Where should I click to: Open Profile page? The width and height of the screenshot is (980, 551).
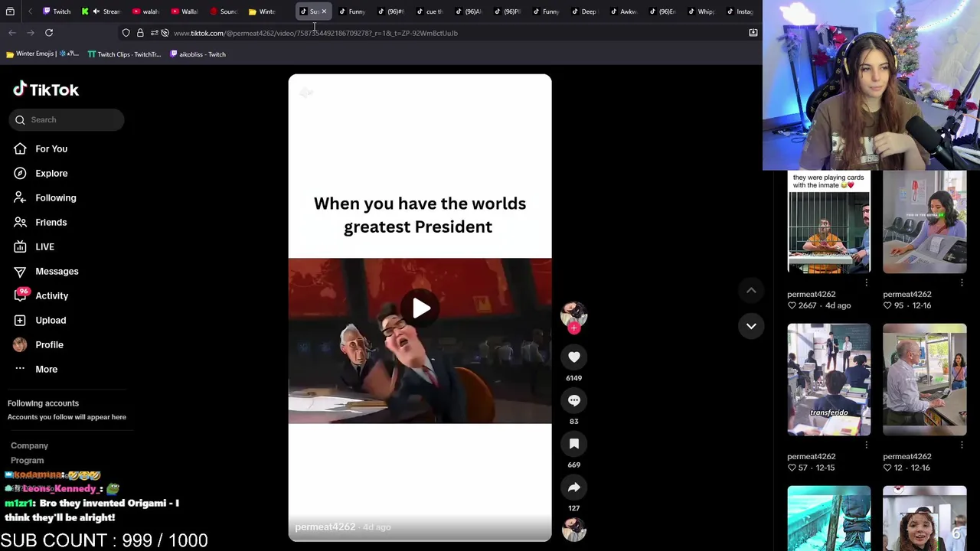click(x=49, y=344)
